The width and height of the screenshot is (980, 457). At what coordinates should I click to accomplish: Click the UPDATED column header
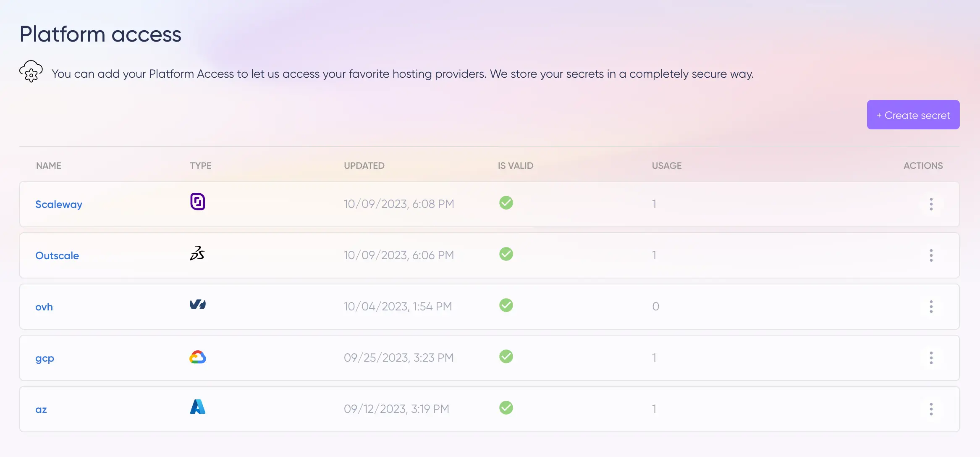[364, 166]
